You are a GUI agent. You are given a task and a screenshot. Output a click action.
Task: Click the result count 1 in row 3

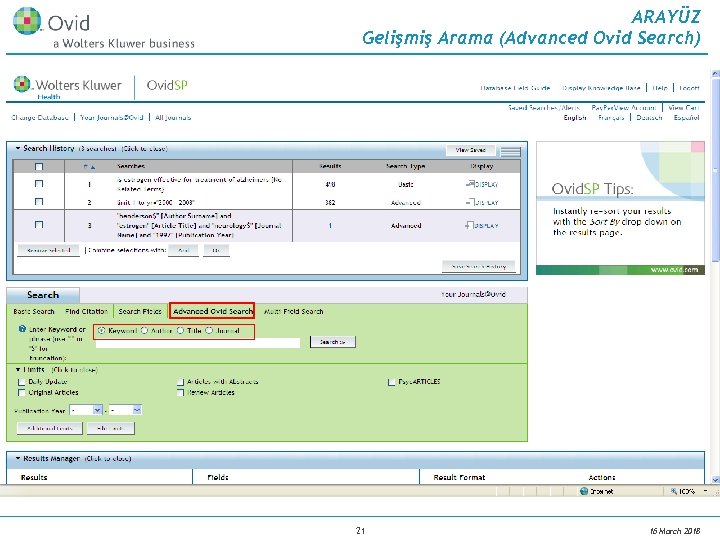[330, 225]
